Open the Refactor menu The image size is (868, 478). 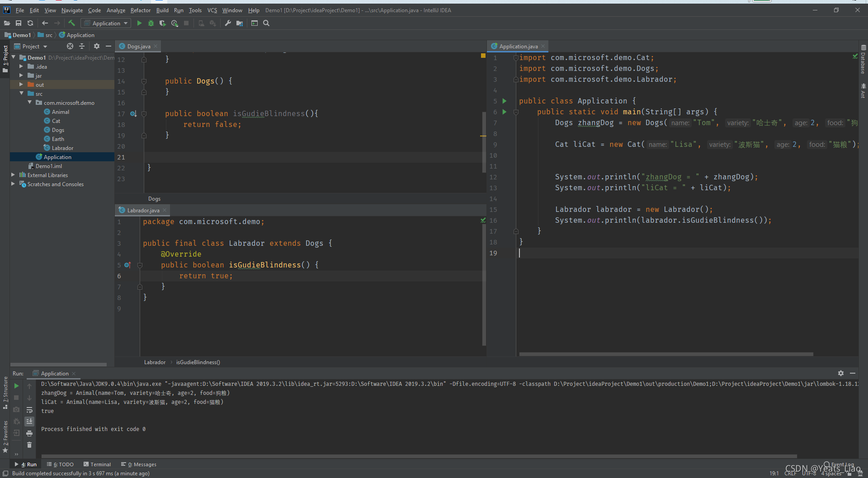[x=140, y=10]
